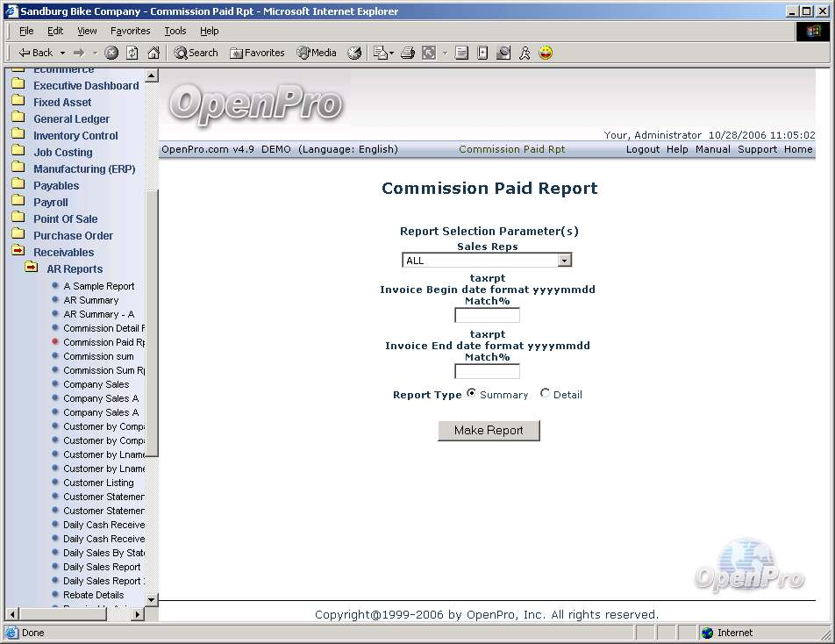Click the Make Report button
This screenshot has height=644, width=835.
(x=489, y=430)
